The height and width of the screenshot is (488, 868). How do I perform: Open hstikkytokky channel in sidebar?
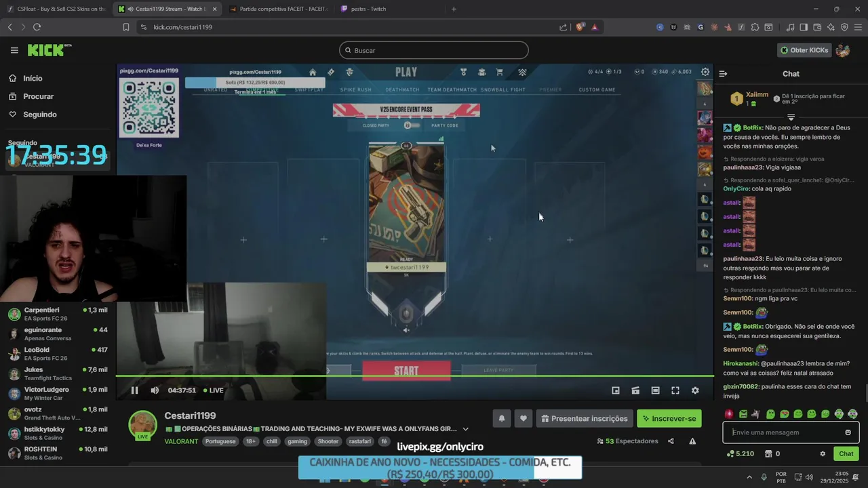tap(58, 433)
